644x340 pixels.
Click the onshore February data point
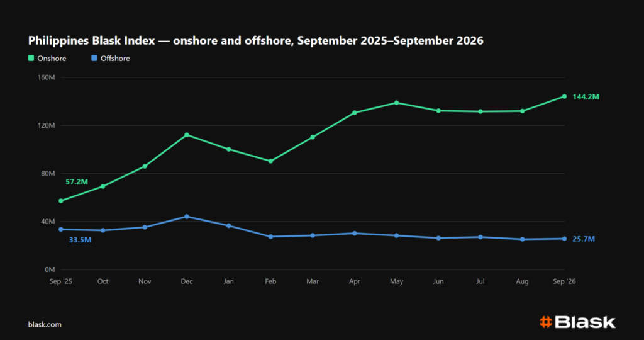270,161
